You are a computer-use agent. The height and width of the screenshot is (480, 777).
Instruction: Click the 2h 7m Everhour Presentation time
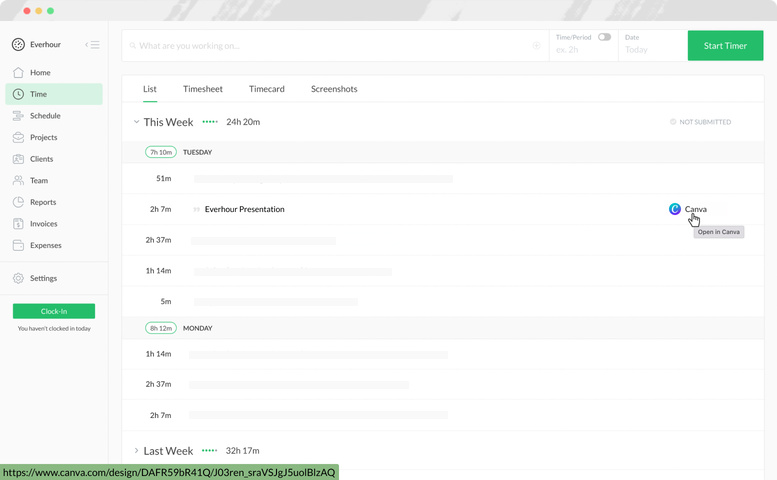[161, 210]
